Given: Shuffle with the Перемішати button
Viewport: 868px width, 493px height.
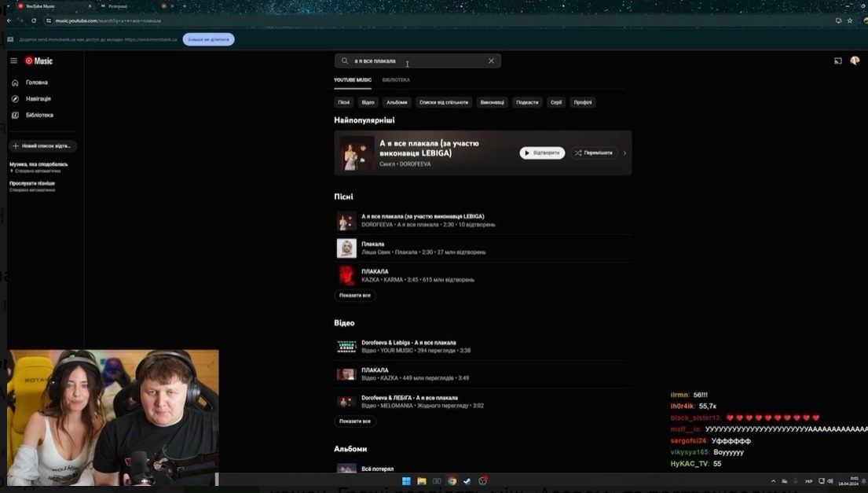Looking at the screenshot, I should [x=593, y=153].
